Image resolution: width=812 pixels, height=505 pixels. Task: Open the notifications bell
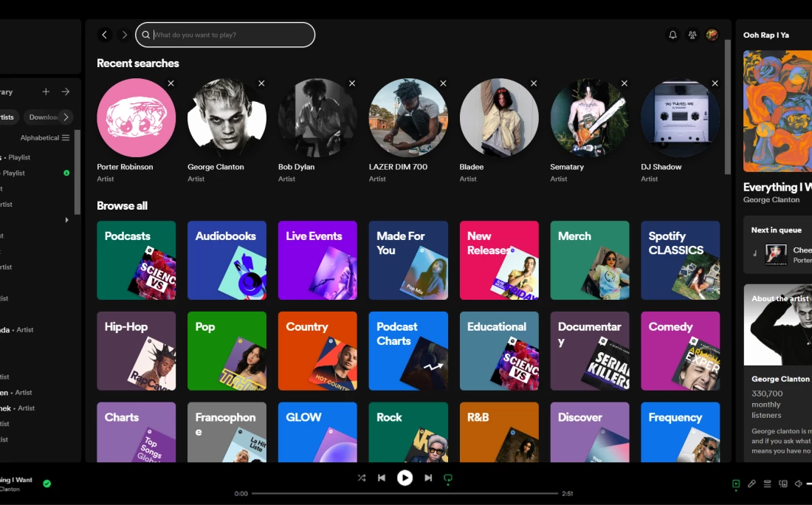pyautogui.click(x=672, y=35)
